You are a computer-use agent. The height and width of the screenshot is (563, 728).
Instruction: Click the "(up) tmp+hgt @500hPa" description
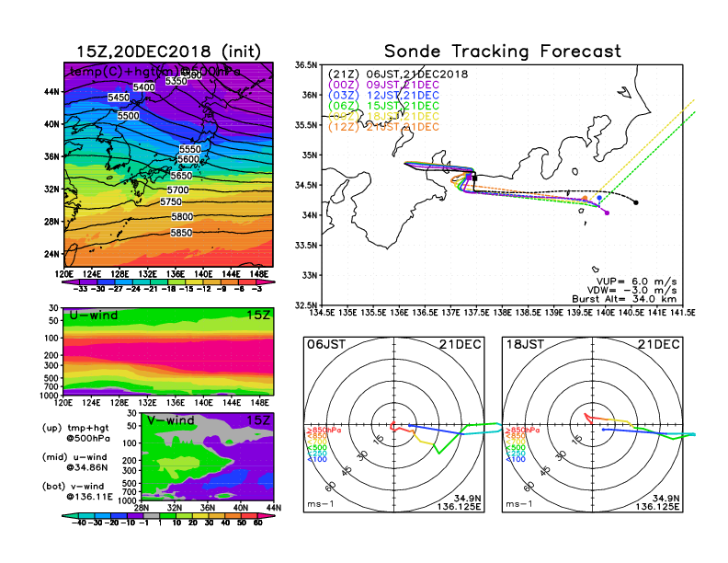(75, 433)
